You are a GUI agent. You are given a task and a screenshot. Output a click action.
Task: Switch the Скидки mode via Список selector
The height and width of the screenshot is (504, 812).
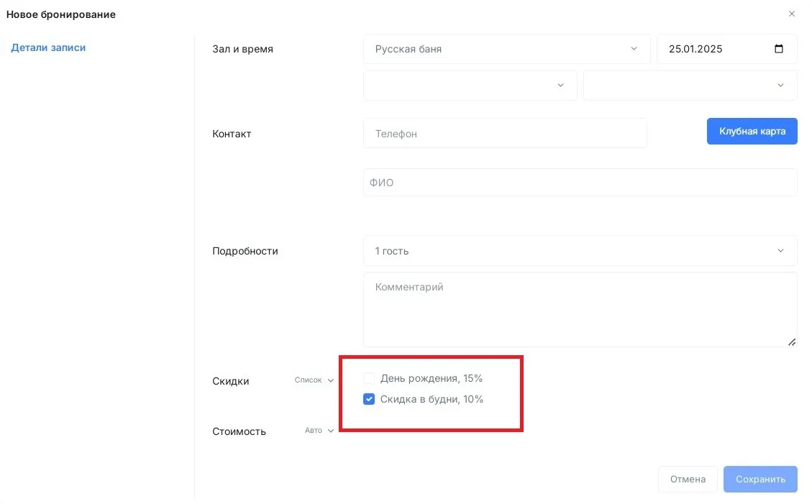pos(314,380)
